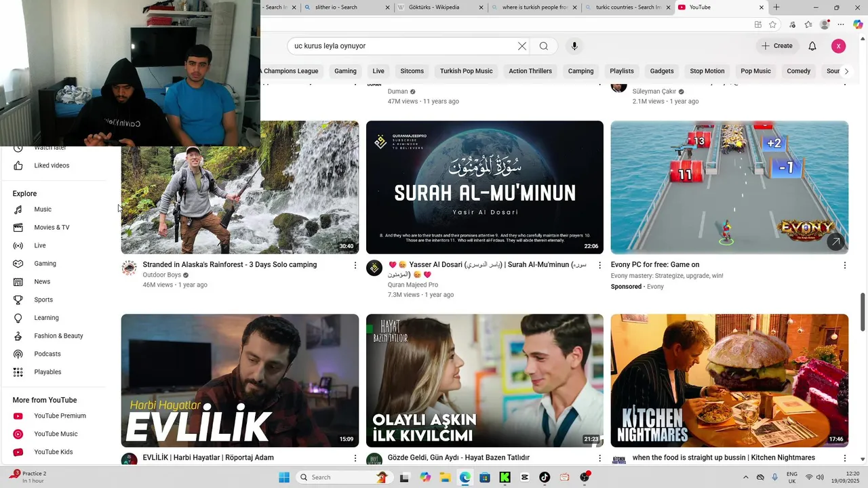Select the Comedy filter chip

[x=799, y=71]
